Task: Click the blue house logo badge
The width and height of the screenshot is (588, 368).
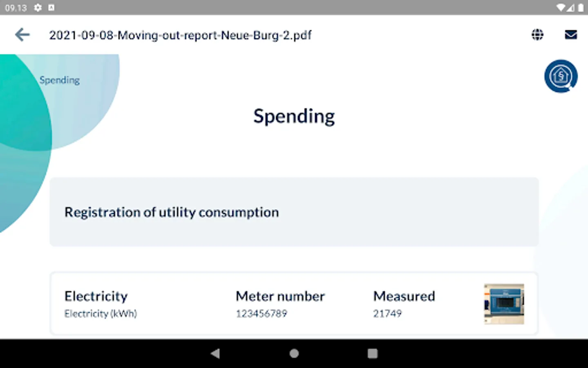Action: (x=561, y=76)
